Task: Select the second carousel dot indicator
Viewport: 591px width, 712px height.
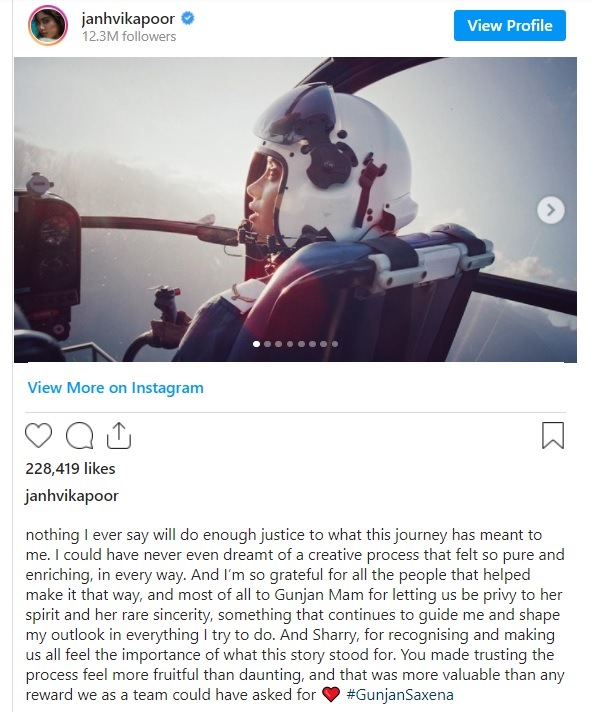Action: [x=267, y=344]
